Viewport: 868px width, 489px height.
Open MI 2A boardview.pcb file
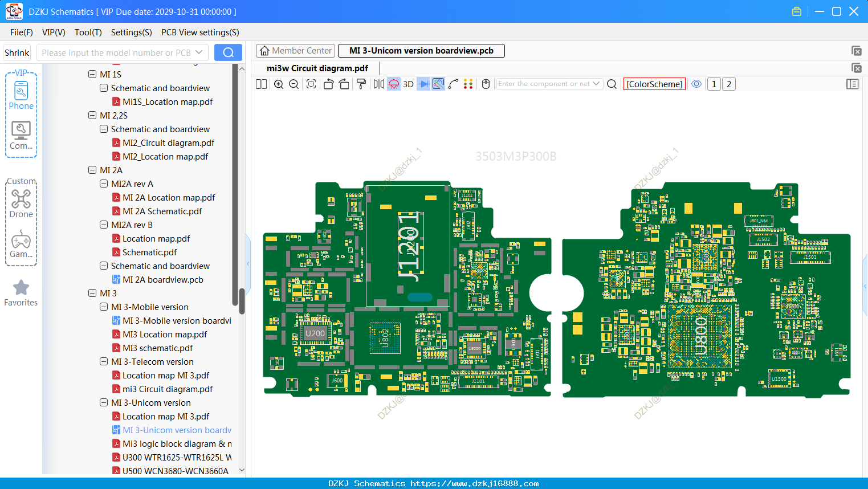[157, 280]
